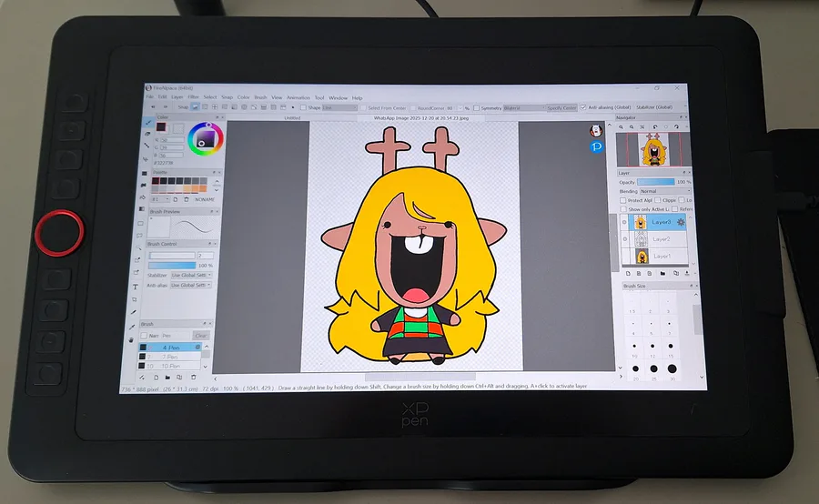The width and height of the screenshot is (819, 504).
Task: Open the Animation menu
Action: [x=298, y=97]
